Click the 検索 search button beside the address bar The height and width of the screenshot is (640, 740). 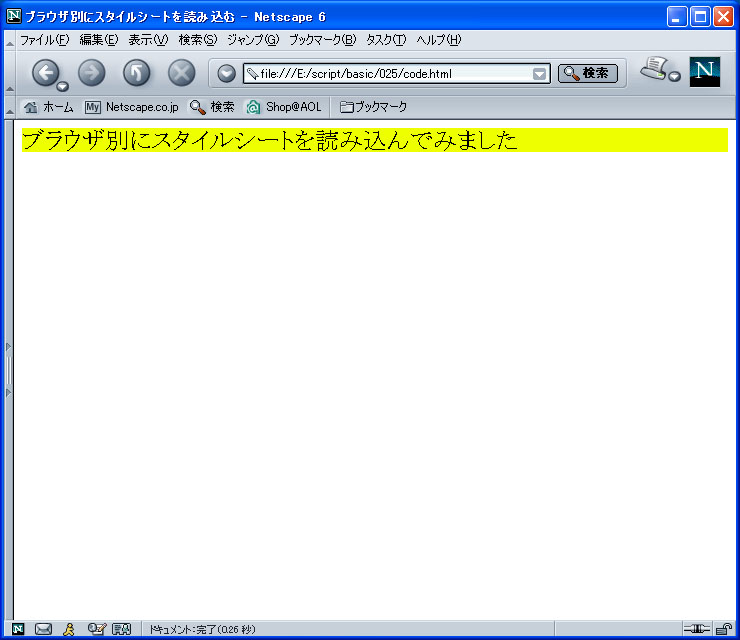point(588,73)
